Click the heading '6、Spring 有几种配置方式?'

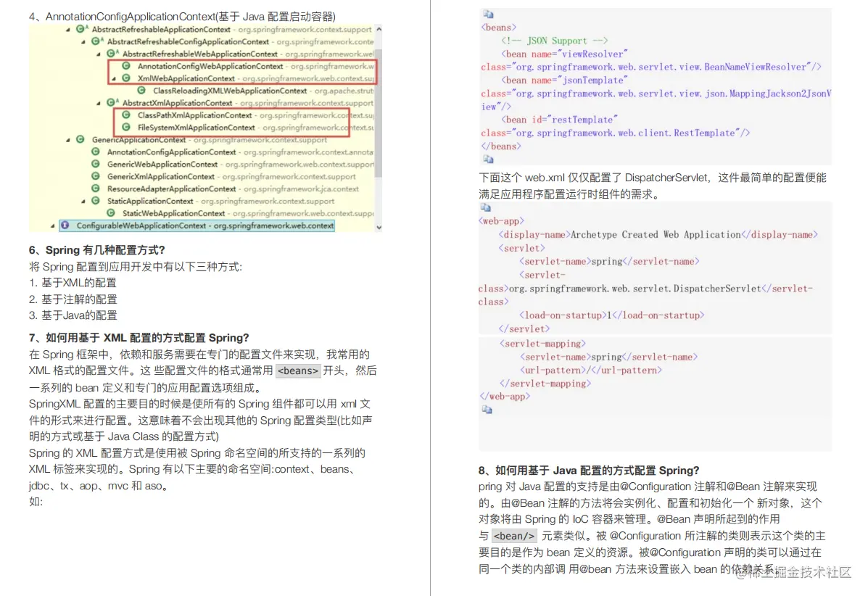tap(97, 250)
